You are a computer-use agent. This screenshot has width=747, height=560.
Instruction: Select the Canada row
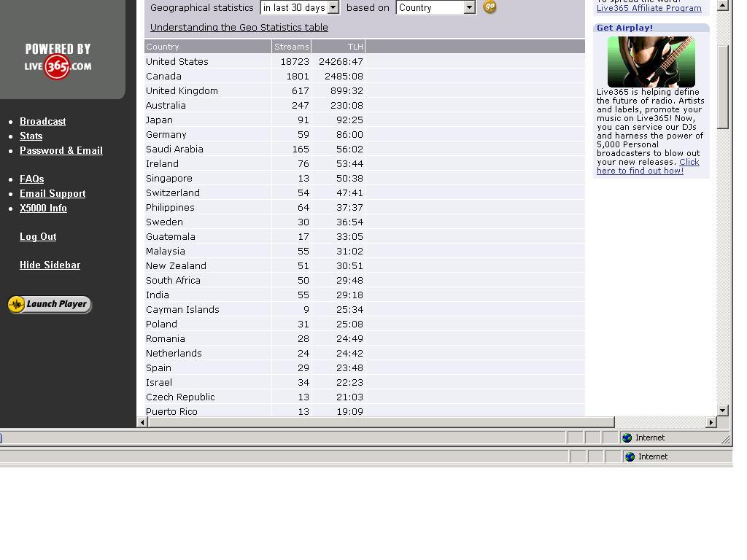coord(365,76)
